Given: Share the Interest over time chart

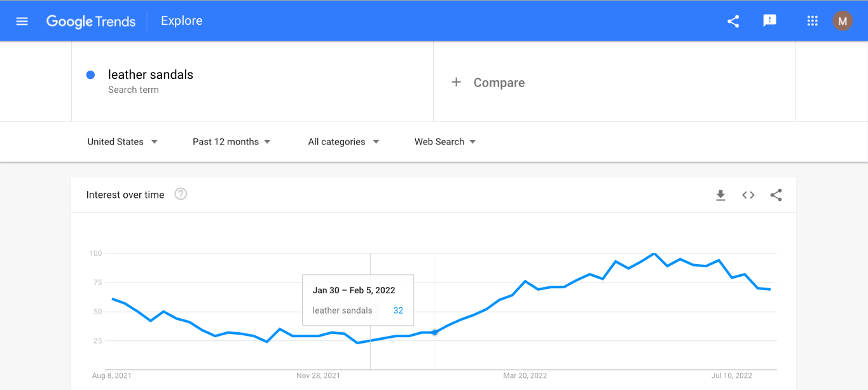Looking at the screenshot, I should tap(776, 195).
